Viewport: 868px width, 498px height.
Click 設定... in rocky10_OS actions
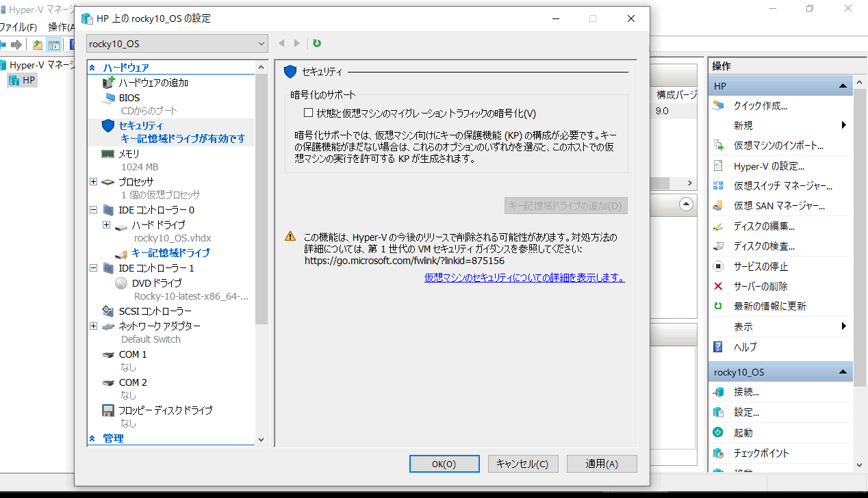tap(746, 412)
